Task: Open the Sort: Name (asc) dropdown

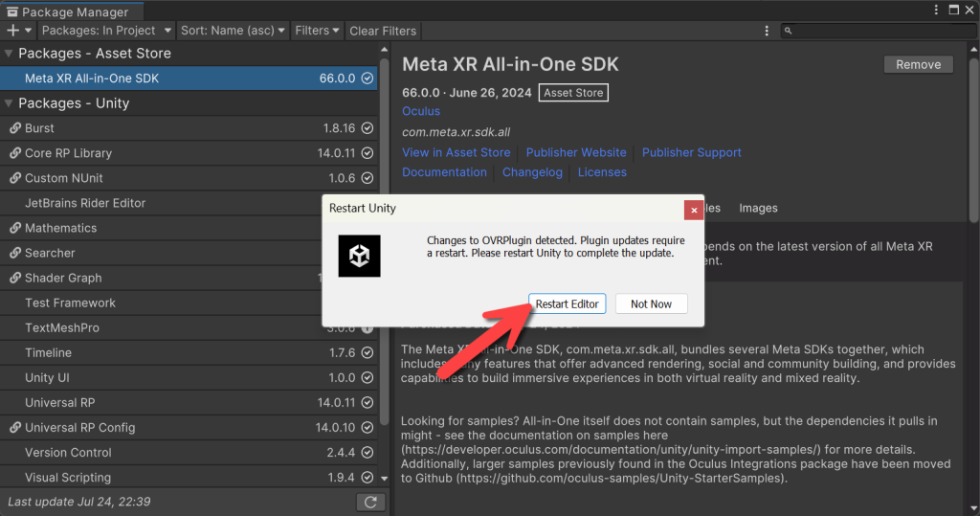Action: pos(233,31)
